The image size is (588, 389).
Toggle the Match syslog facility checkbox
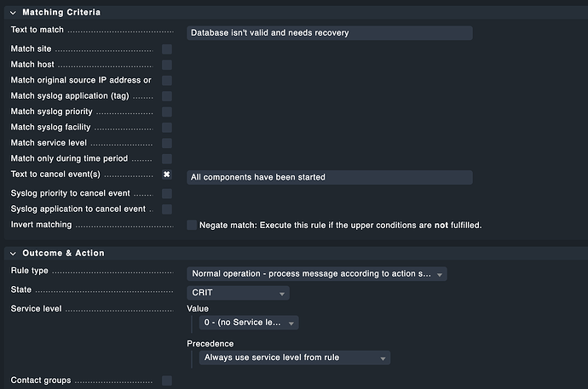pos(167,128)
